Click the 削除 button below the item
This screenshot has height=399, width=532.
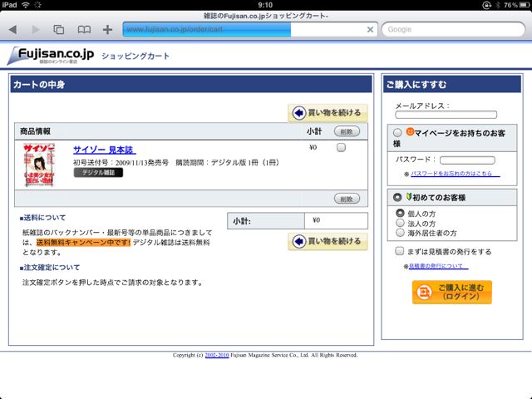[x=347, y=199]
